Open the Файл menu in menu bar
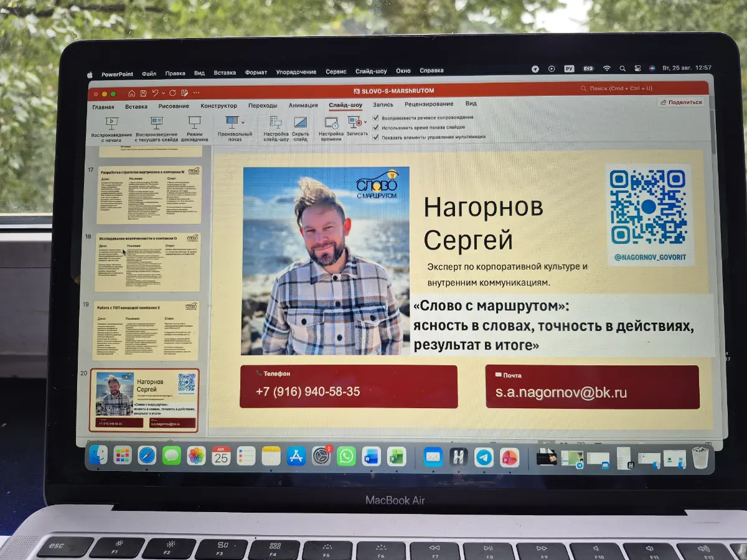Screen dimensions: 747x560 [x=149, y=73]
